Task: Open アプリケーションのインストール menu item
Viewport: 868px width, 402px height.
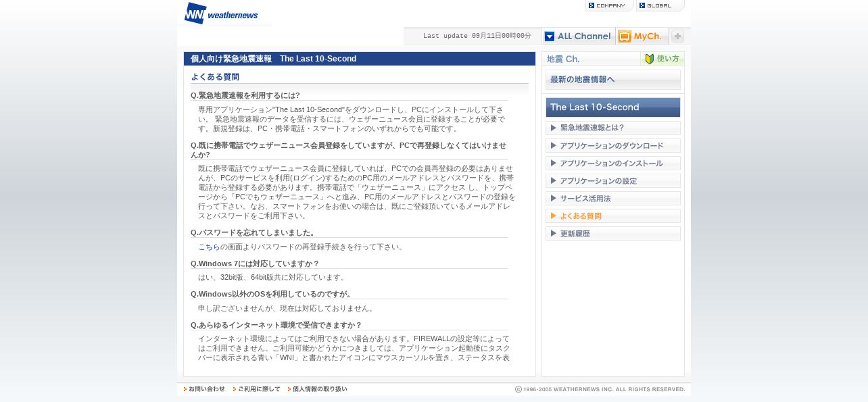Action: [613, 163]
